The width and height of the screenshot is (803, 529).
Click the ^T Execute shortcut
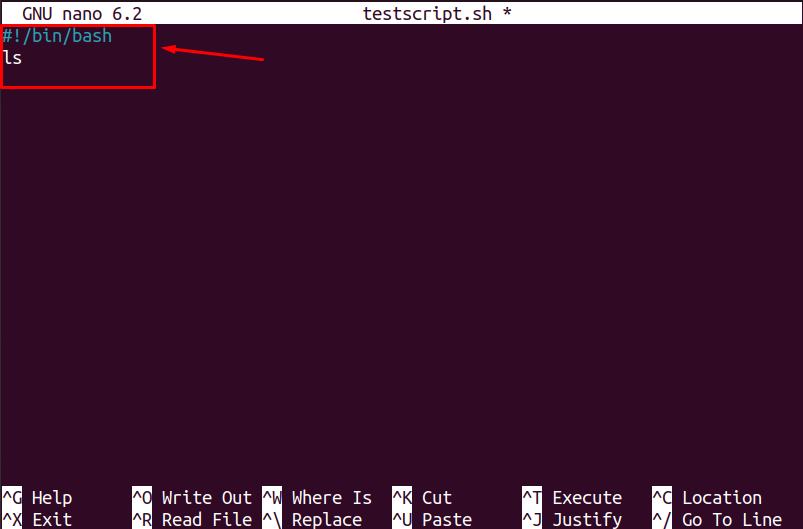[572, 498]
